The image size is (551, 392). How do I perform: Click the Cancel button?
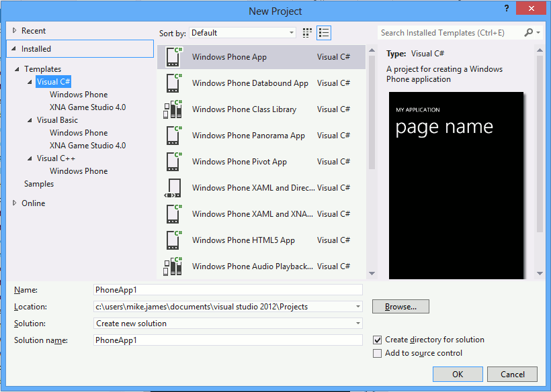click(x=512, y=374)
